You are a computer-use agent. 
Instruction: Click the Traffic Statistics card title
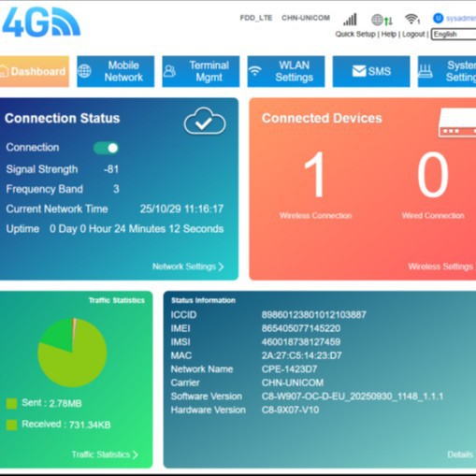[117, 300]
